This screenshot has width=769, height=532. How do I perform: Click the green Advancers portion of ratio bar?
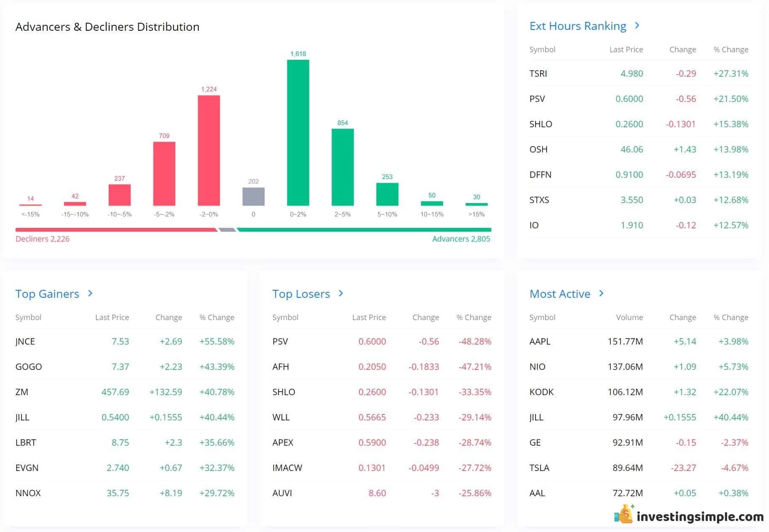click(x=364, y=230)
